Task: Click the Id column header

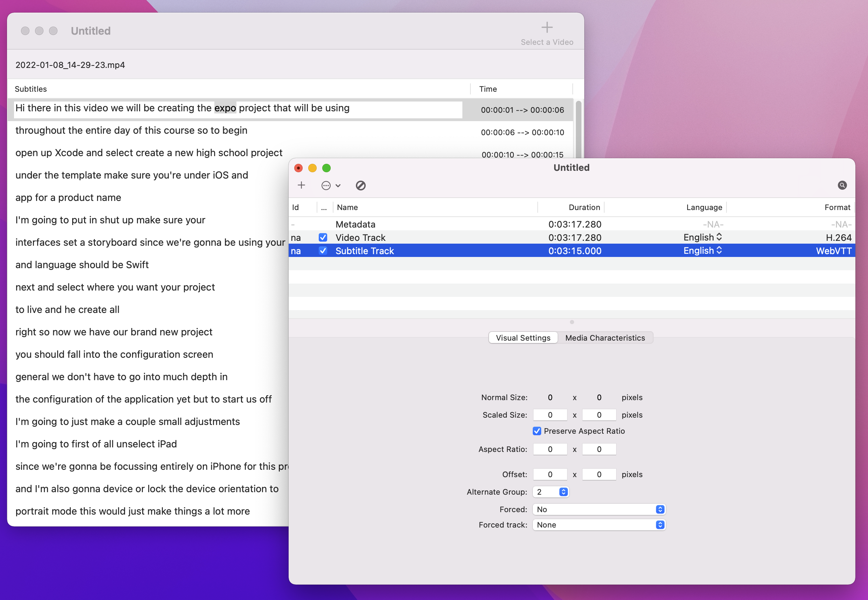Action: (295, 207)
